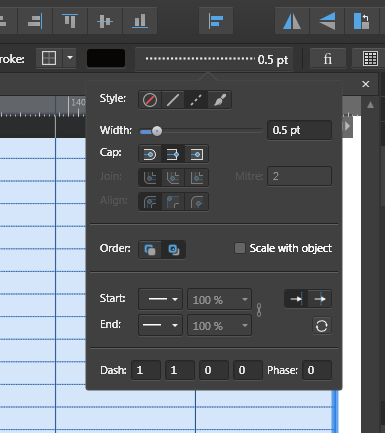The width and height of the screenshot is (385, 433).
Task: Choose the Butt cap option
Action: pyautogui.click(x=173, y=154)
